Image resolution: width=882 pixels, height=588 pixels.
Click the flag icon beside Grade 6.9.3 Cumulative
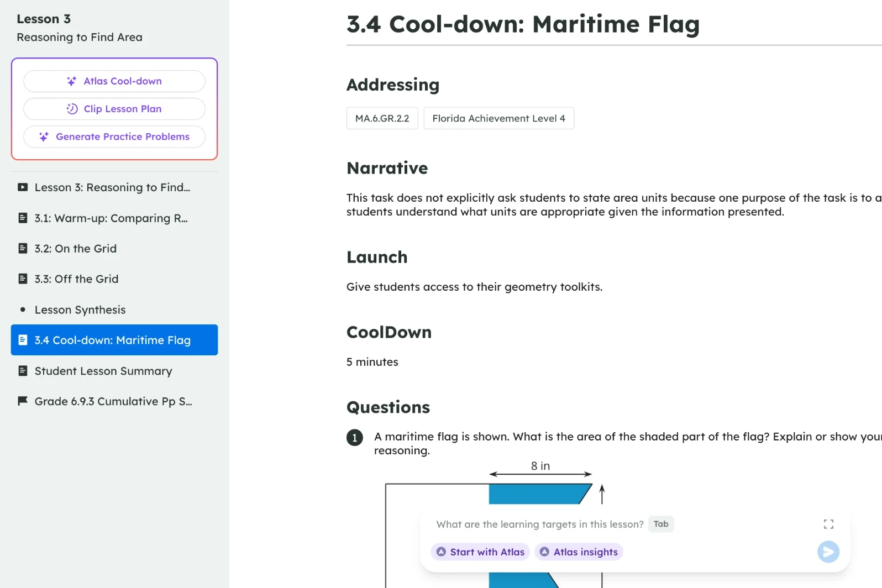[23, 401]
